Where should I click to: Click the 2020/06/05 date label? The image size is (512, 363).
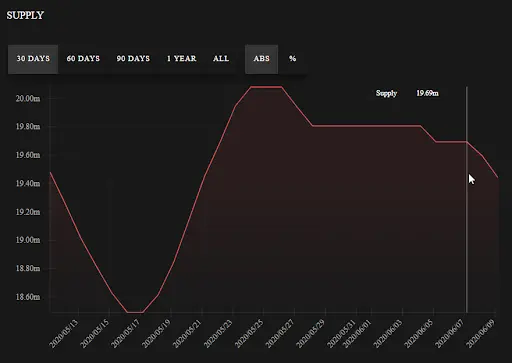point(419,333)
